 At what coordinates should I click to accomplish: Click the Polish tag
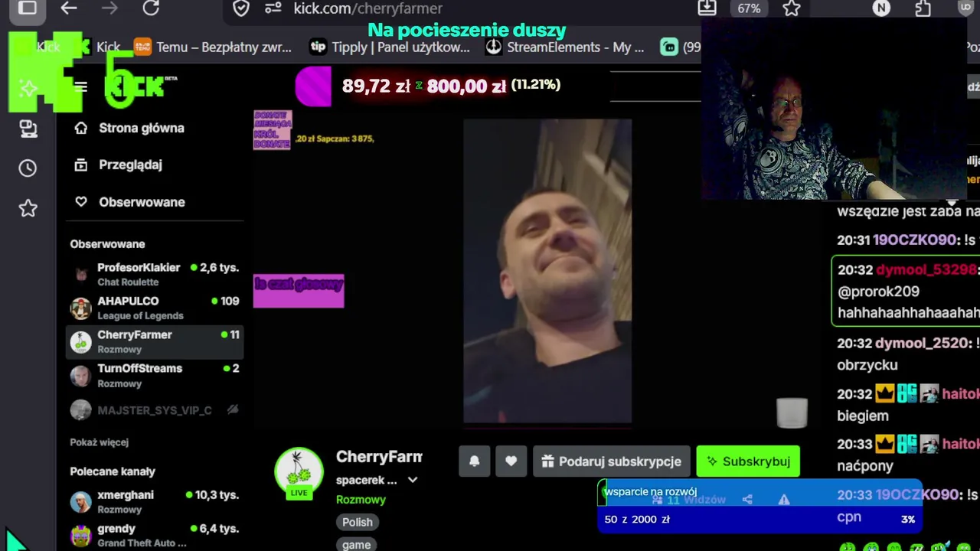358,522
